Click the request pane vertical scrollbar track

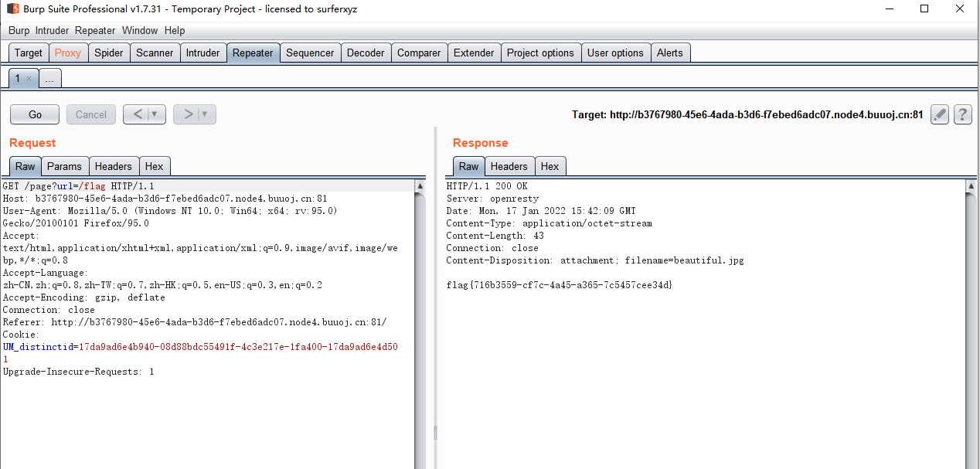pos(420,331)
